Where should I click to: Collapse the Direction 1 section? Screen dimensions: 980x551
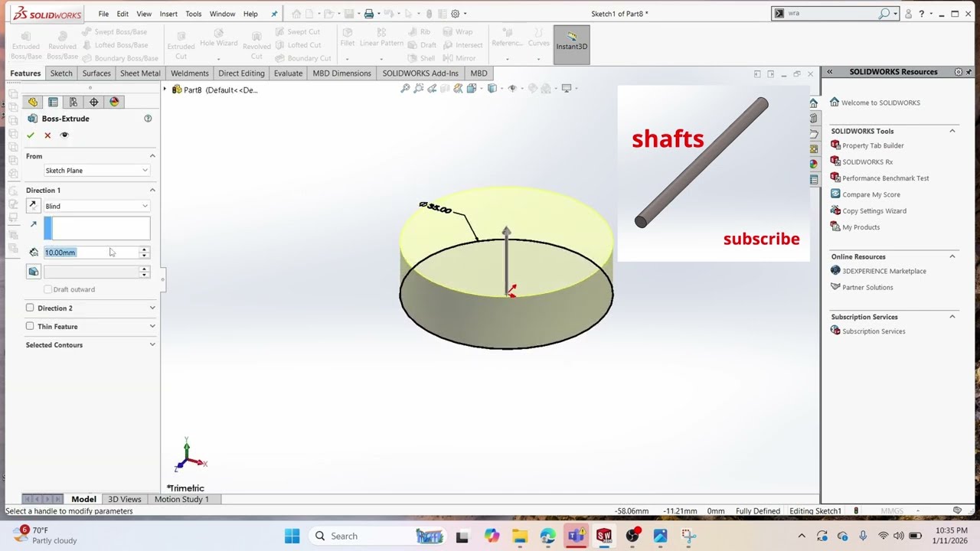pos(152,190)
